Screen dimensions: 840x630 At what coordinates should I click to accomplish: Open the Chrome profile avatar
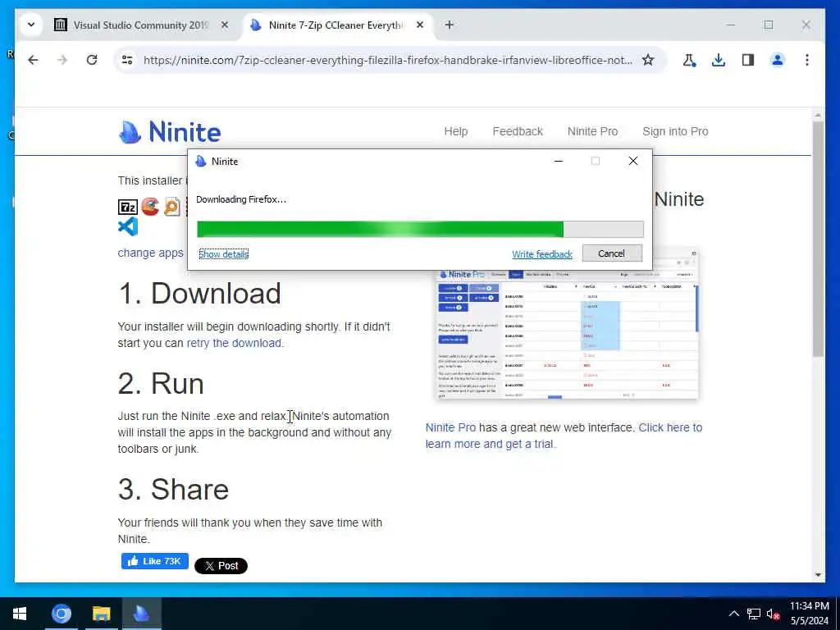[778, 60]
